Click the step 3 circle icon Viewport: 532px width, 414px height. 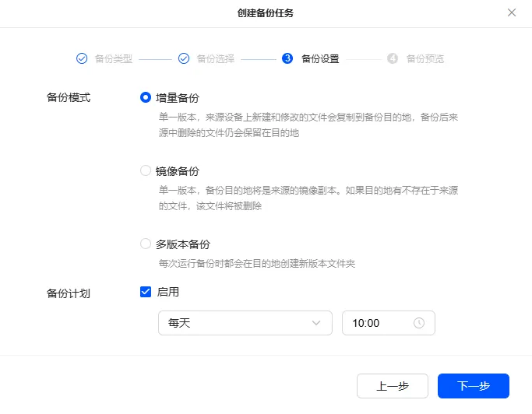(x=287, y=58)
